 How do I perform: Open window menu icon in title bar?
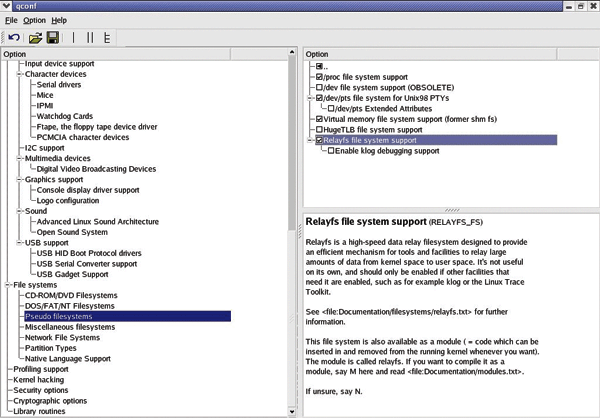point(8,6)
